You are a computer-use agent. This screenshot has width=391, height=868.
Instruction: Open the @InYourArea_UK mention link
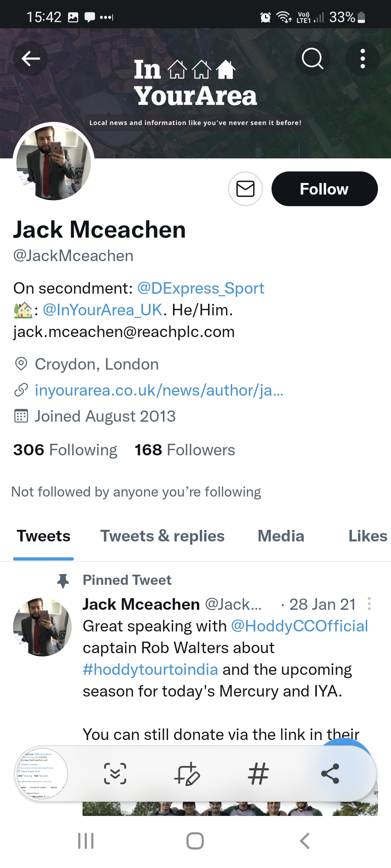(x=102, y=310)
